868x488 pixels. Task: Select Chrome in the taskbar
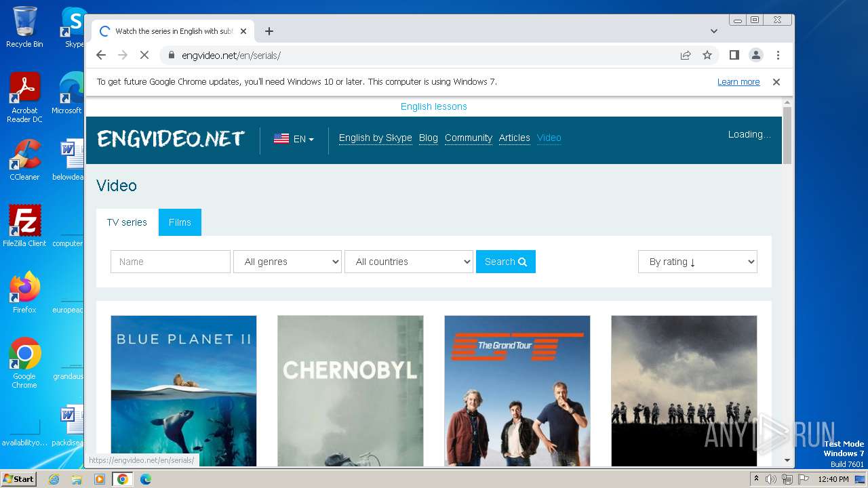click(123, 479)
